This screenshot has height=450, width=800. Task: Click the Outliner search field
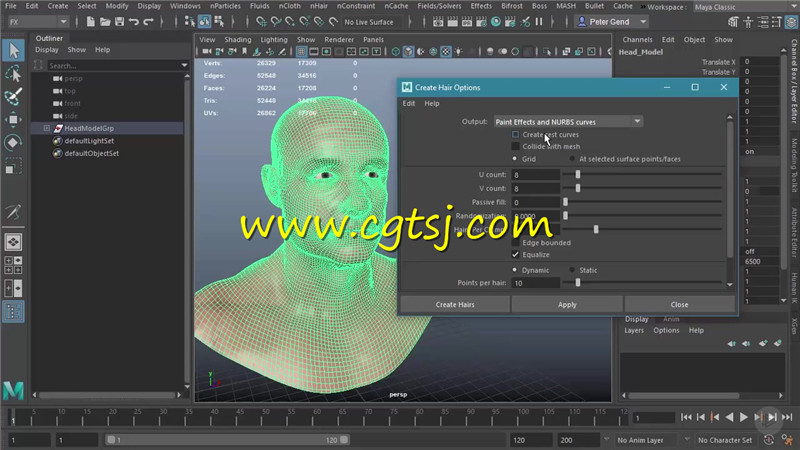[x=114, y=66]
